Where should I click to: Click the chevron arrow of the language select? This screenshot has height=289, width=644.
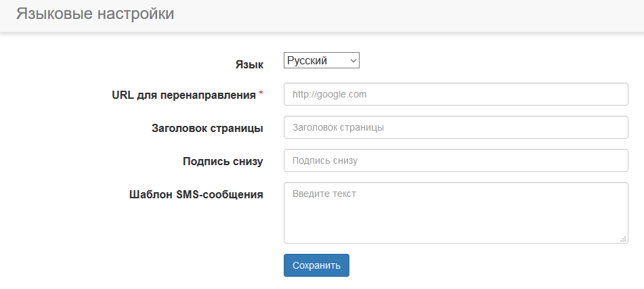(353, 61)
